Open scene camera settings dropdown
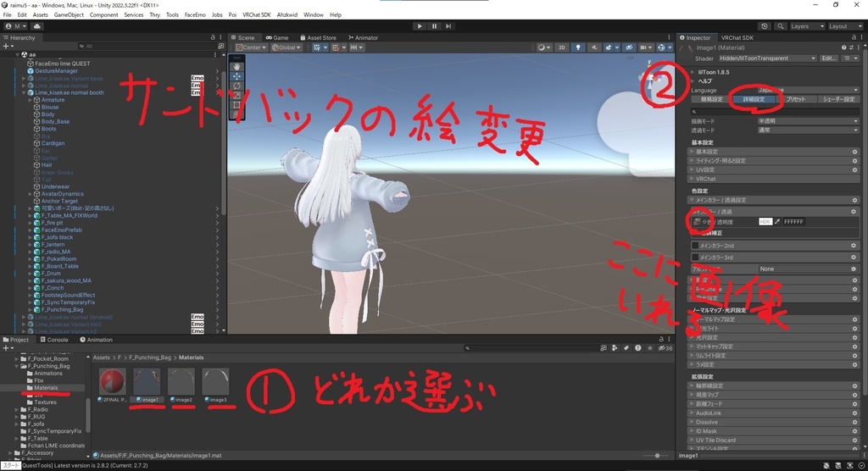This screenshot has height=471, width=868. [x=645, y=47]
